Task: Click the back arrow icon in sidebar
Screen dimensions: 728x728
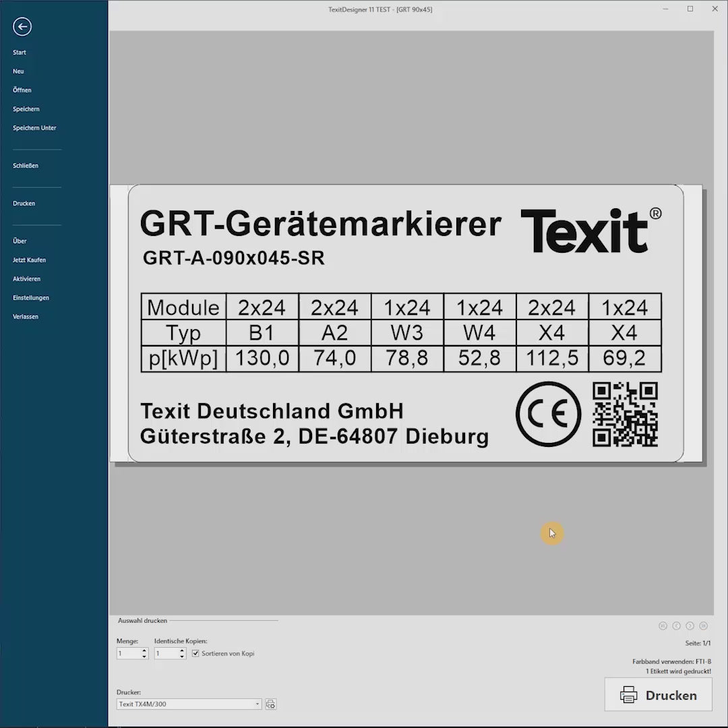Action: 22,26
